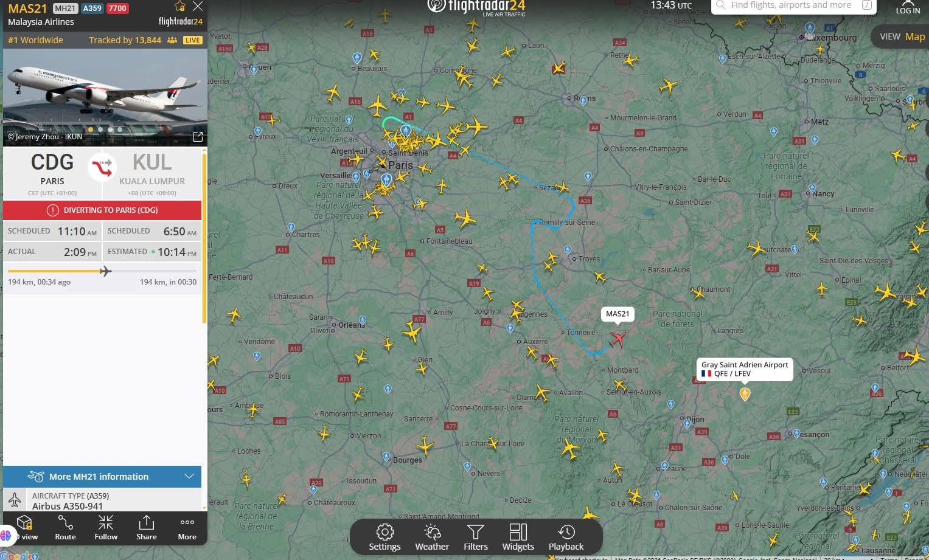Viewport: 929px width, 560px height.
Task: Click the Gray Saint Adrien Airport pin
Action: [744, 394]
